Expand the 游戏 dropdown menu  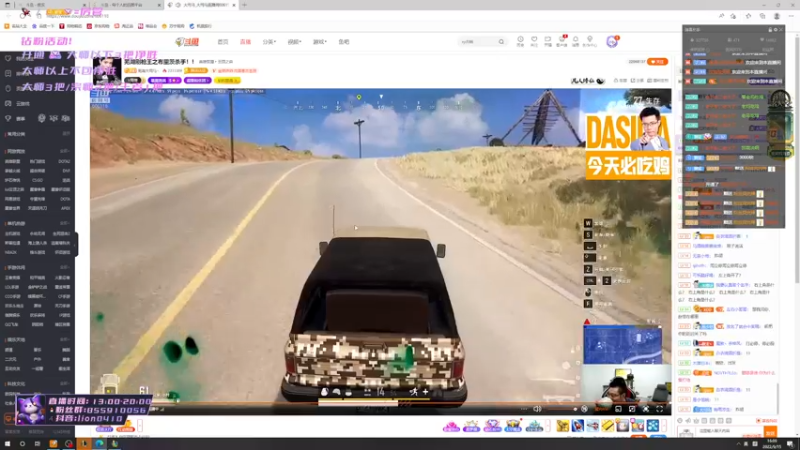point(319,42)
